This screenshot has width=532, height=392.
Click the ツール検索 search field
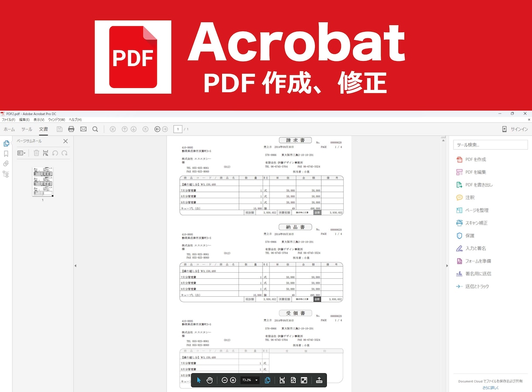(x=490, y=145)
